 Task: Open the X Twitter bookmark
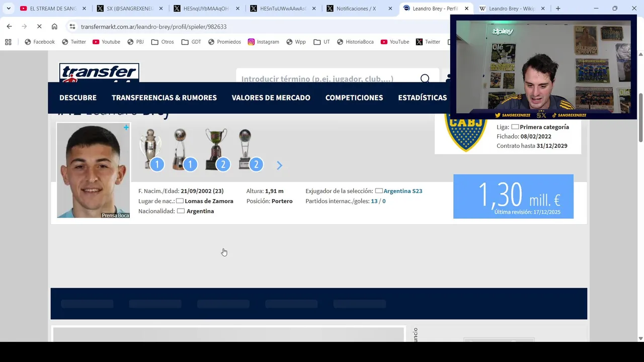coord(428,42)
